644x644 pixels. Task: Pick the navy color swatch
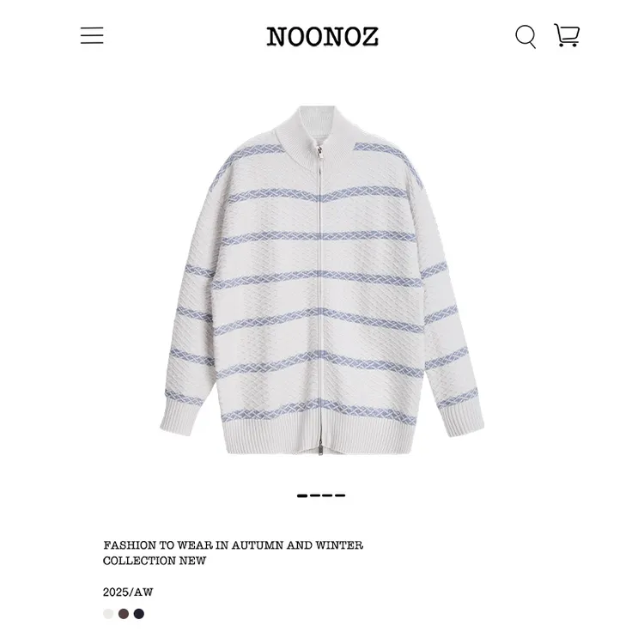point(139,614)
